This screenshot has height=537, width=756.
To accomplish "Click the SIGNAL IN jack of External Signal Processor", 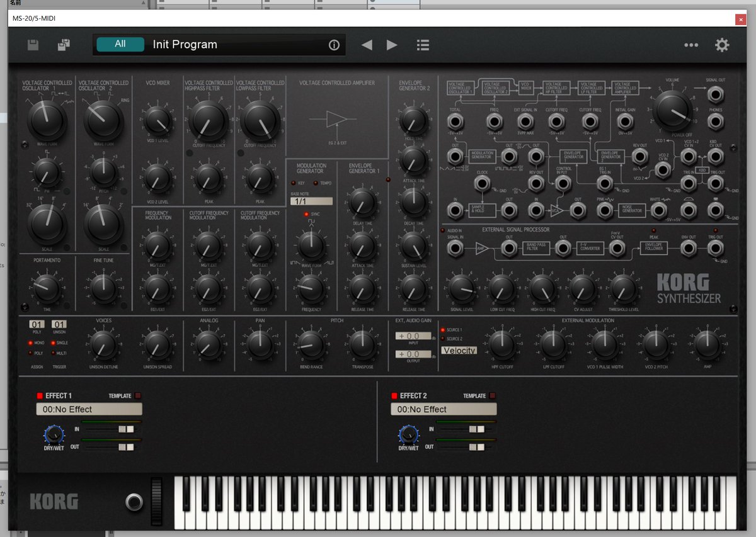I will (455, 249).
